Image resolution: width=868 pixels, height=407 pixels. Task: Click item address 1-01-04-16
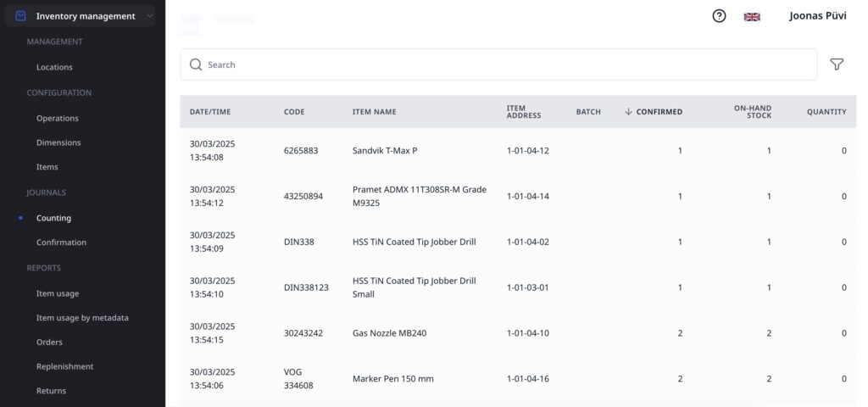coord(527,379)
